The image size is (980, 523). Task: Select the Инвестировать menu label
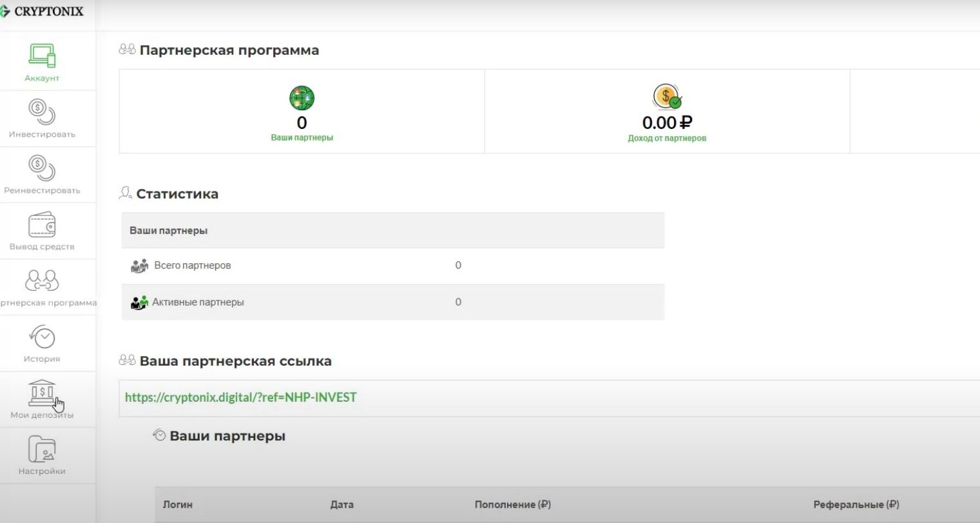pyautogui.click(x=42, y=134)
